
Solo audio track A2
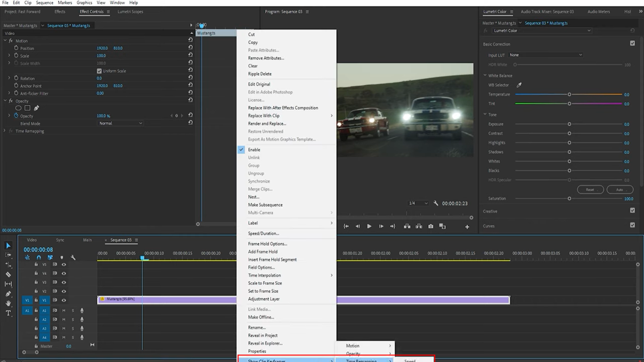72,320
